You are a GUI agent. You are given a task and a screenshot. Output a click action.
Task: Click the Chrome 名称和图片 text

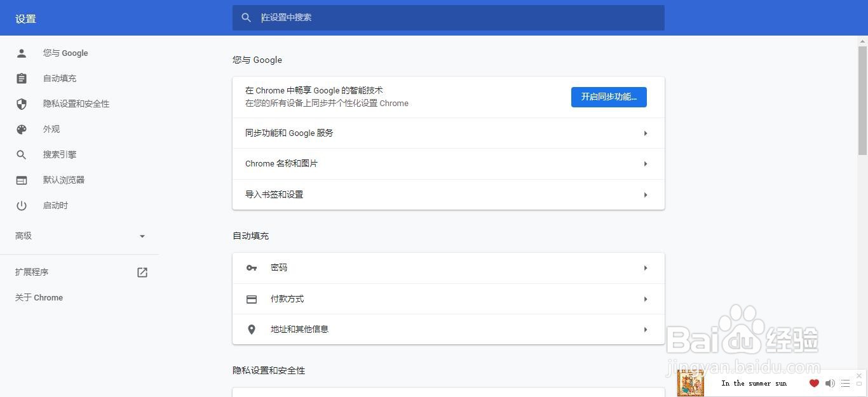(x=281, y=164)
